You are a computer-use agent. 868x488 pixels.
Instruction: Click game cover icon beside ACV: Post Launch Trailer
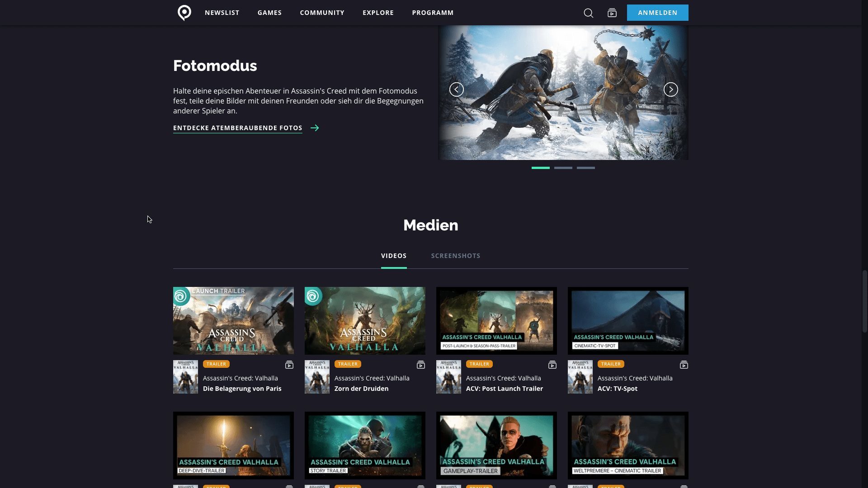pyautogui.click(x=448, y=377)
